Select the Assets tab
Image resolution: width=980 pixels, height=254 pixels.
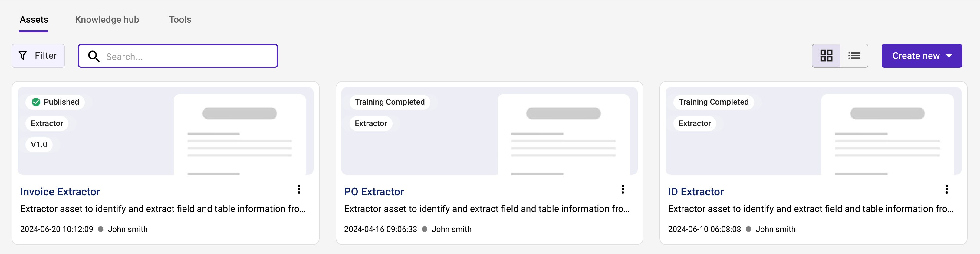tap(34, 19)
